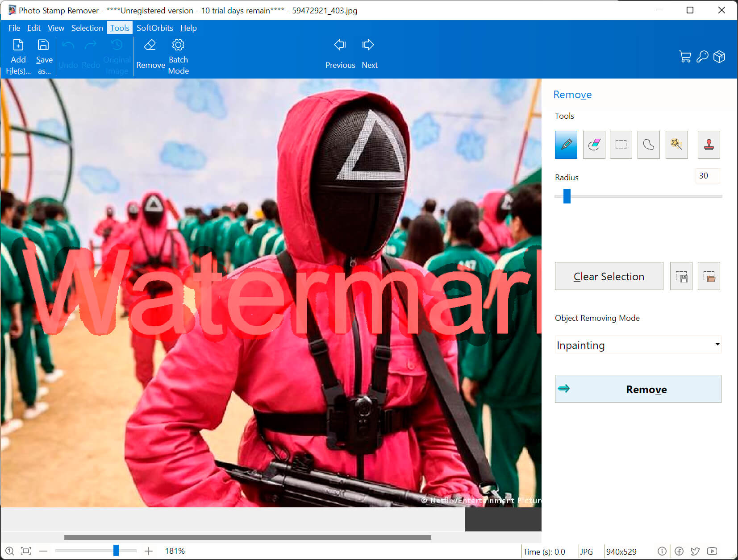Open Batch Mode from toolbar
Image resolution: width=738 pixels, height=560 pixels.
(178, 57)
